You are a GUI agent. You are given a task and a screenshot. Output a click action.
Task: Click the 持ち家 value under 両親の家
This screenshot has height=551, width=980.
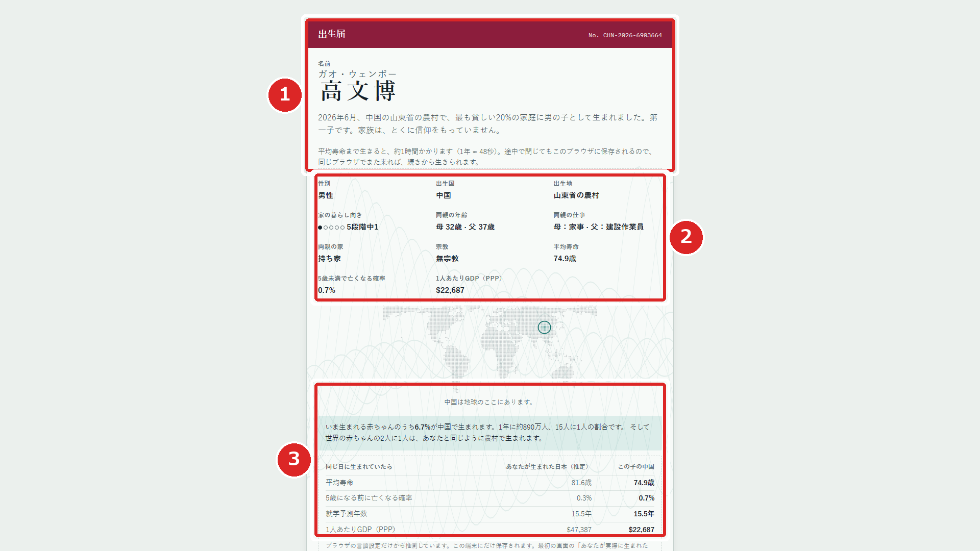pos(329,259)
